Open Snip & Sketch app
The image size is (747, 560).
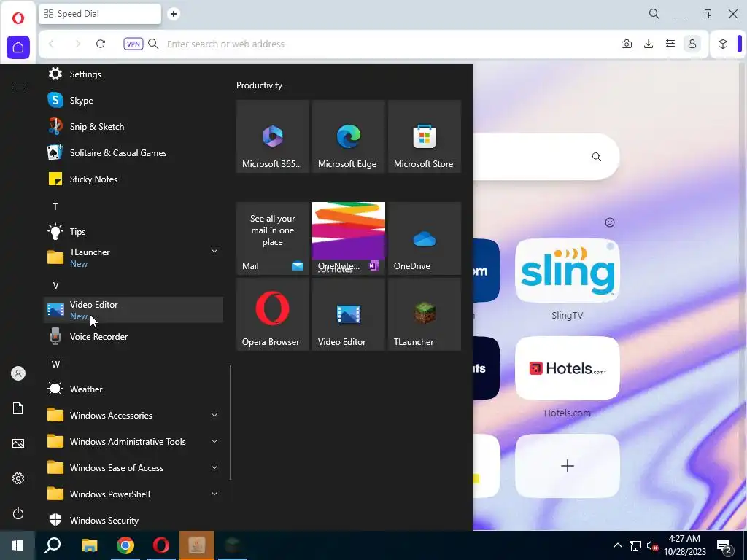point(133,127)
